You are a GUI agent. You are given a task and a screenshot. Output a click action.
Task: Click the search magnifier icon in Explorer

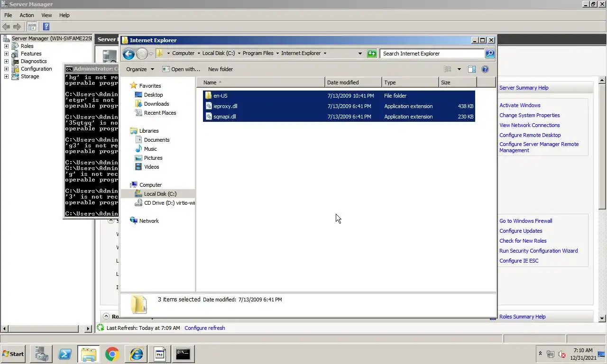(x=490, y=54)
